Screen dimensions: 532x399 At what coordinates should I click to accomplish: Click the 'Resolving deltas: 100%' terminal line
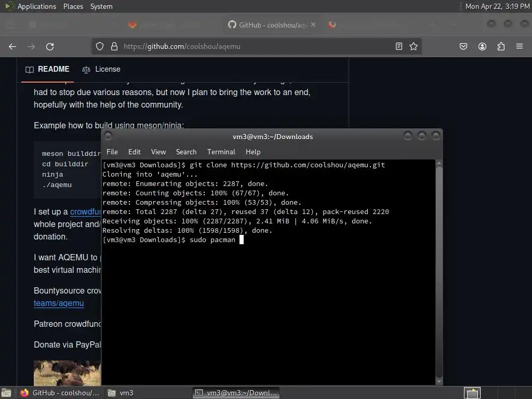(187, 230)
